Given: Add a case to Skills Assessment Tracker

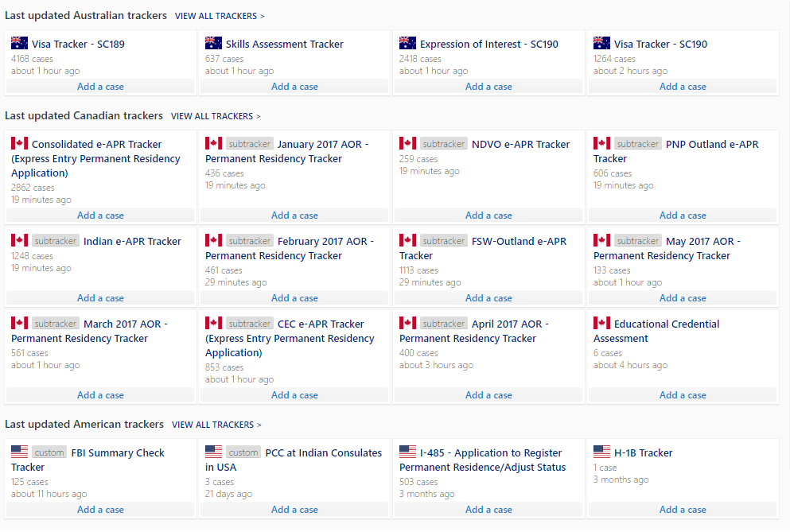Looking at the screenshot, I should [294, 87].
